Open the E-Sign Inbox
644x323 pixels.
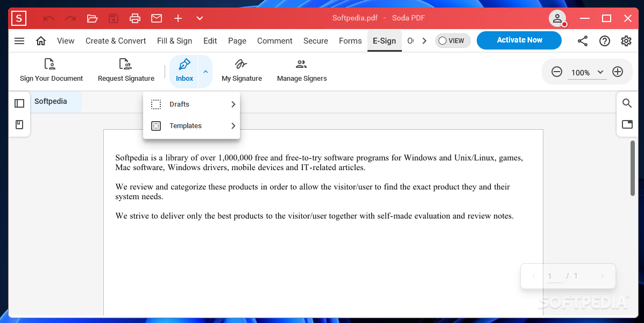(x=185, y=71)
